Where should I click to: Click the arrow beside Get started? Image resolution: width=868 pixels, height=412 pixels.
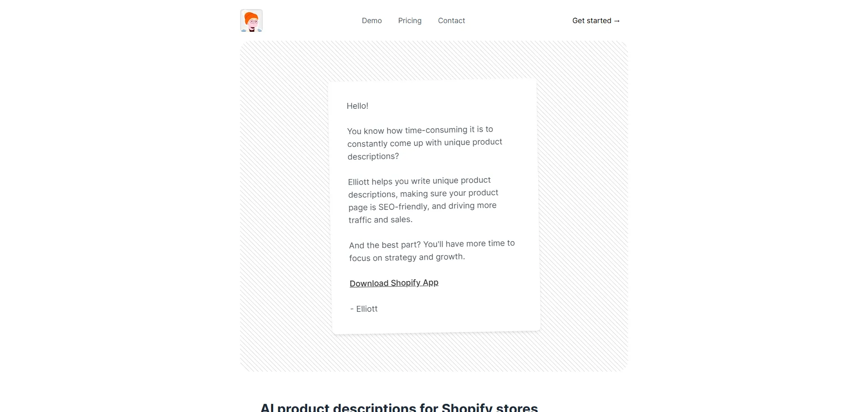click(x=617, y=21)
